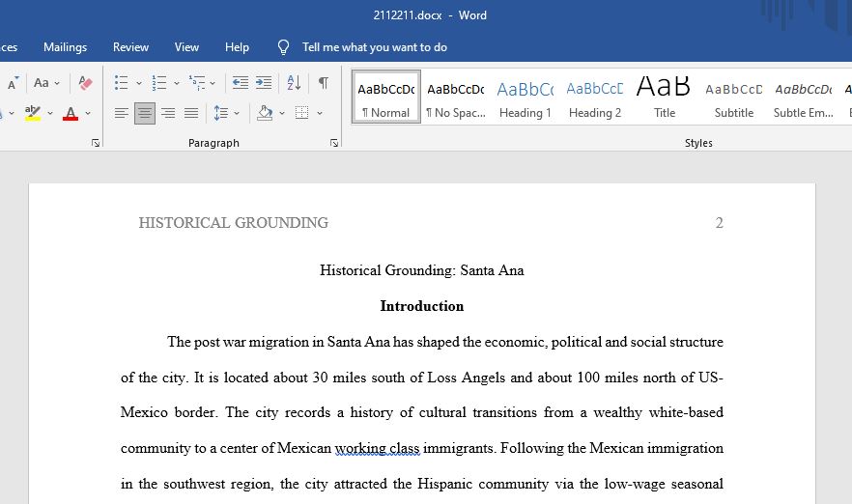Toggle Center alignment button
This screenshot has height=504, width=852.
pyautogui.click(x=145, y=113)
